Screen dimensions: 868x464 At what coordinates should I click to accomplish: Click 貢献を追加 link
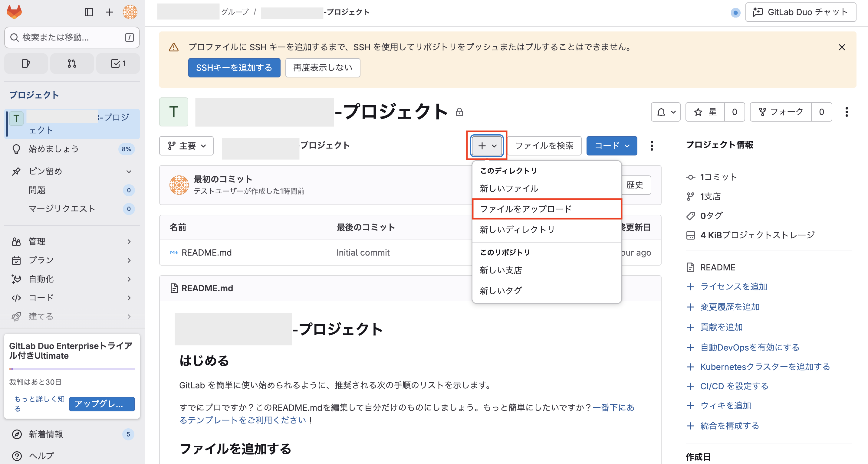click(714, 327)
